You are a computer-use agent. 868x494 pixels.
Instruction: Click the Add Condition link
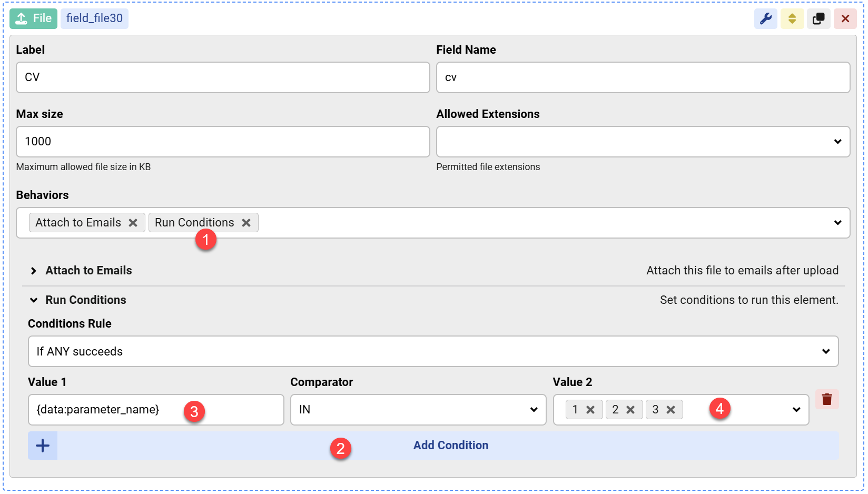pos(450,445)
